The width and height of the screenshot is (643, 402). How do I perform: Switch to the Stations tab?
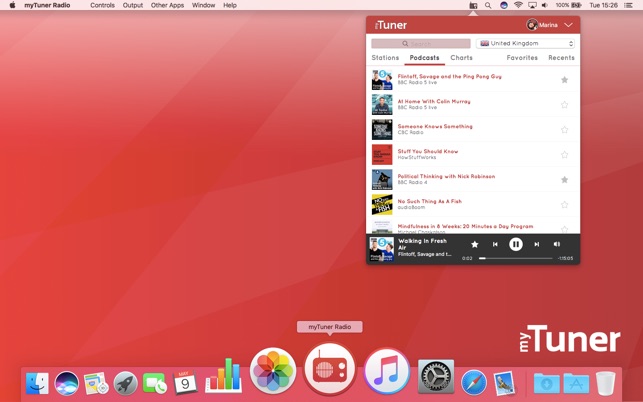385,58
